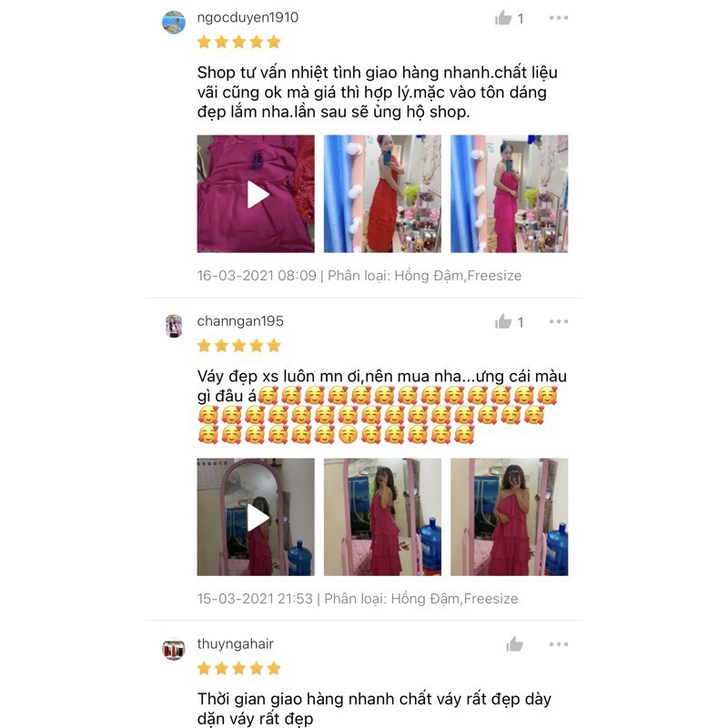Open username channgan195
This screenshot has width=728, height=728.
coord(240,321)
